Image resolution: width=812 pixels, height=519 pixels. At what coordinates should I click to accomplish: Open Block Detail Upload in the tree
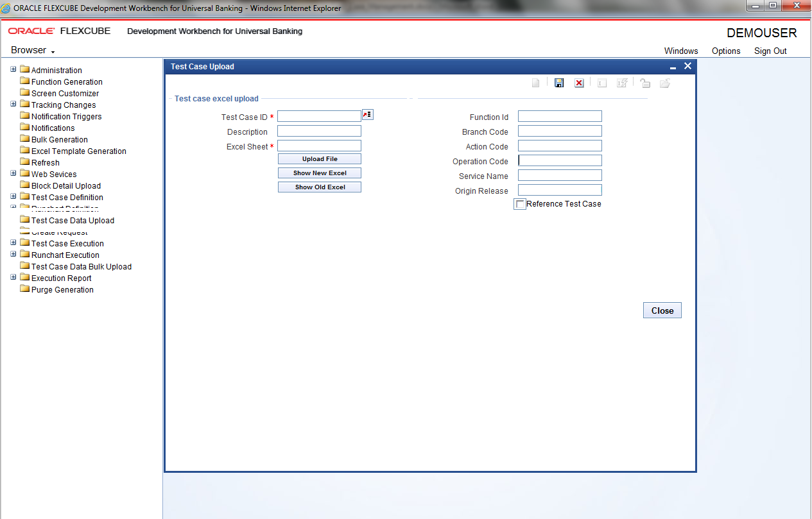click(65, 186)
